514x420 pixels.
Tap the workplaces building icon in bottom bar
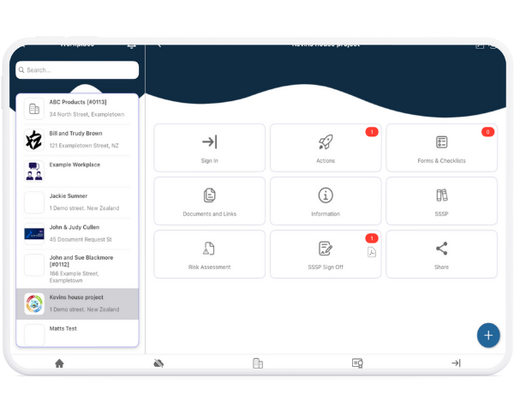pos(258,363)
